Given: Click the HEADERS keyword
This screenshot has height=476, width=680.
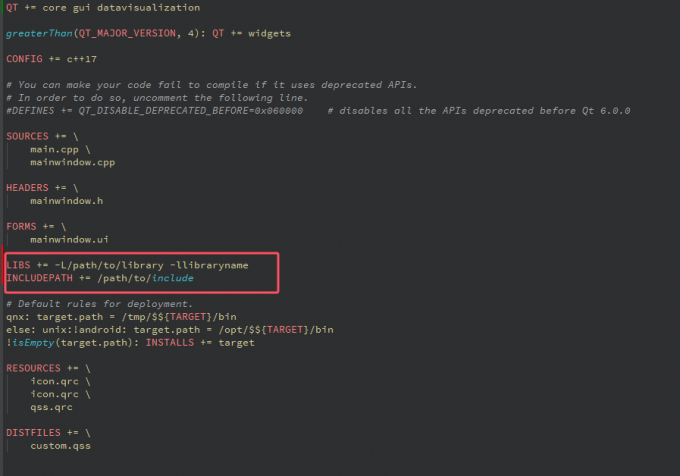Looking at the screenshot, I should point(28,187).
